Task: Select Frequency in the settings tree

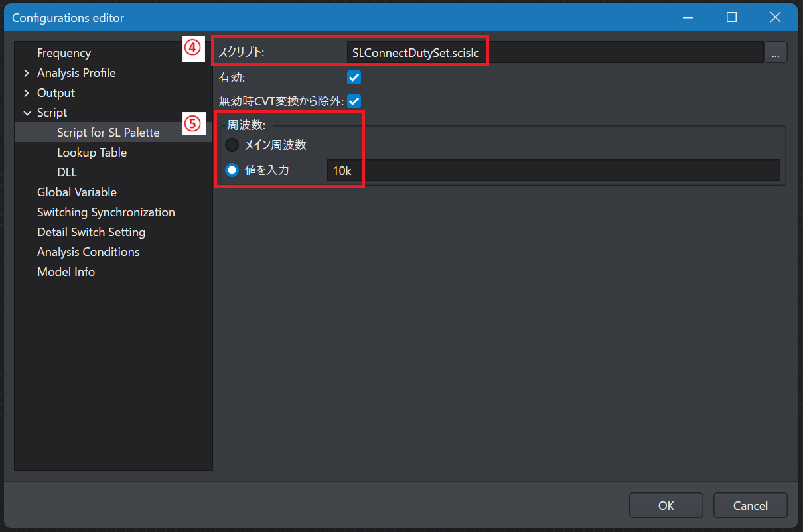Action: click(x=64, y=53)
